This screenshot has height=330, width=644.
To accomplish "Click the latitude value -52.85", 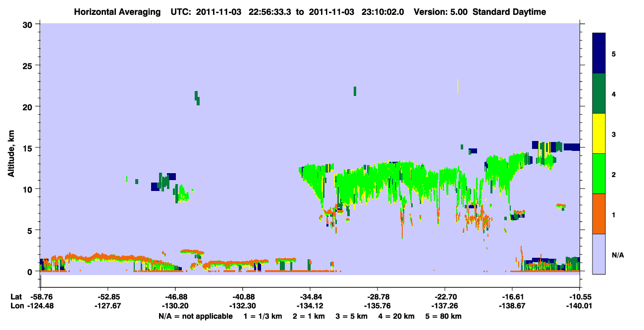I will click(108, 297).
